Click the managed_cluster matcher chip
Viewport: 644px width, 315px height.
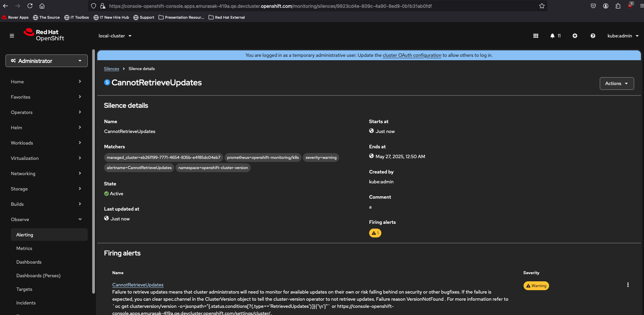[164, 157]
